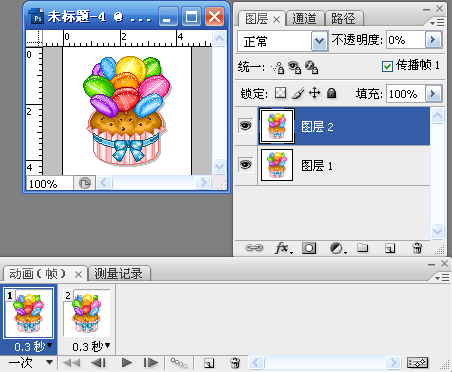Open the layers panel options menu
452x372 pixels.
(437, 23)
